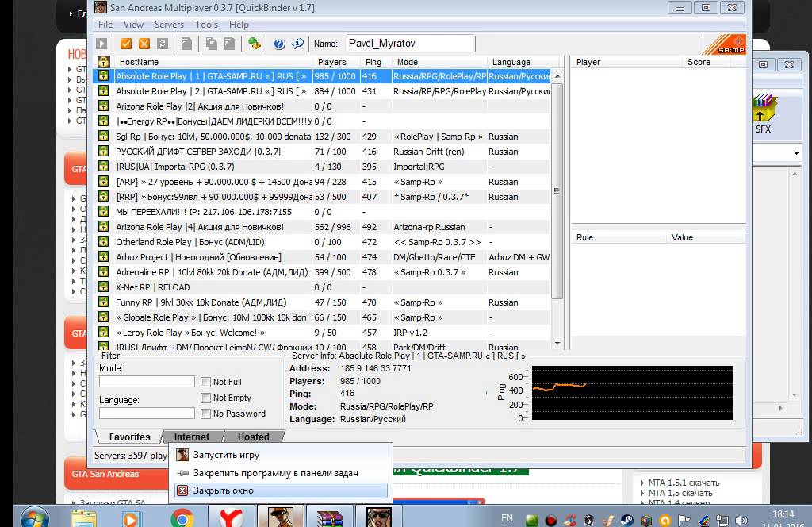Click the Mode filter input field
Image resolution: width=812 pixels, height=527 pixels.
[147, 382]
